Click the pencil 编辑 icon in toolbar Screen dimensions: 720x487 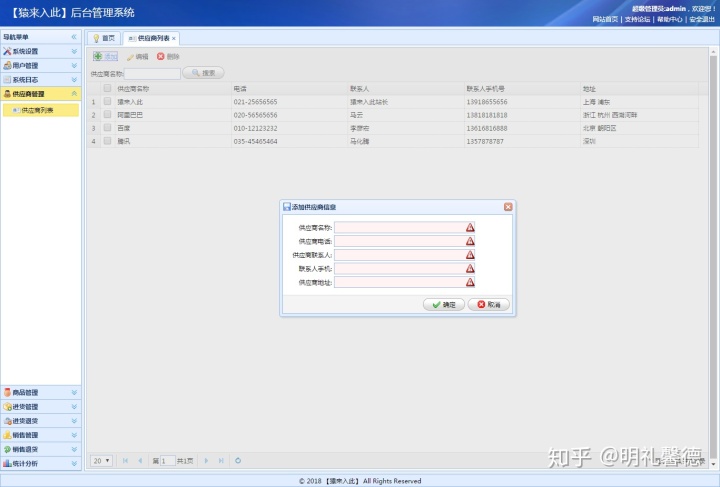pos(130,57)
